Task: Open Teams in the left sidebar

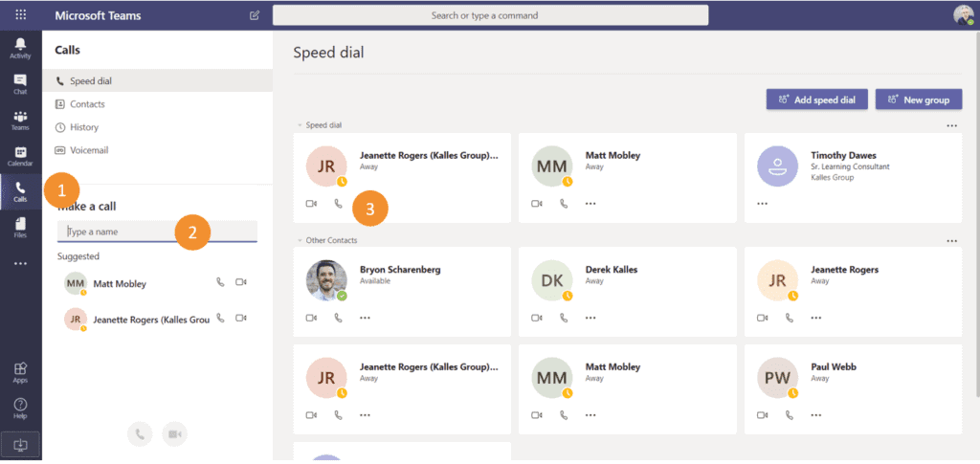Action: (x=21, y=120)
